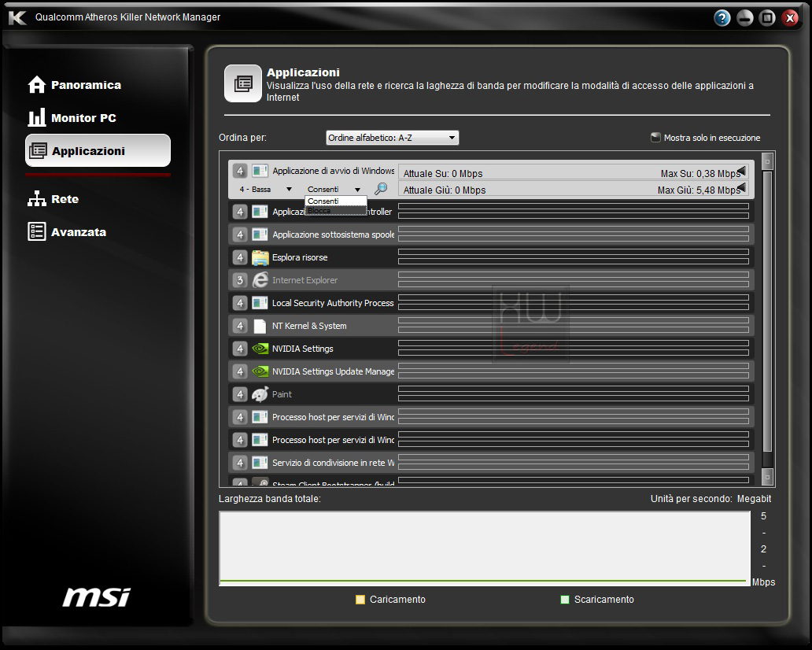Select the Esplora risorse row
Viewport: 812px width, 650px height.
[490, 257]
